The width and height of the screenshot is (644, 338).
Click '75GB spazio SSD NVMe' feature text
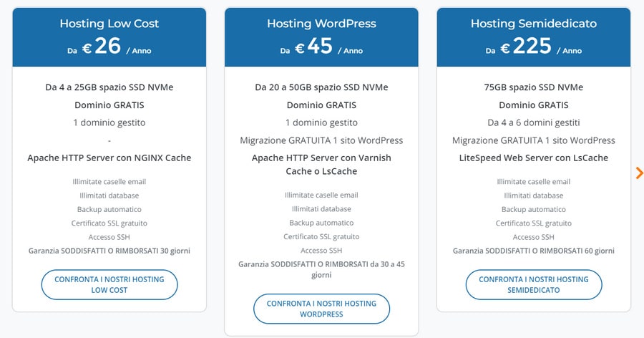[533, 87]
